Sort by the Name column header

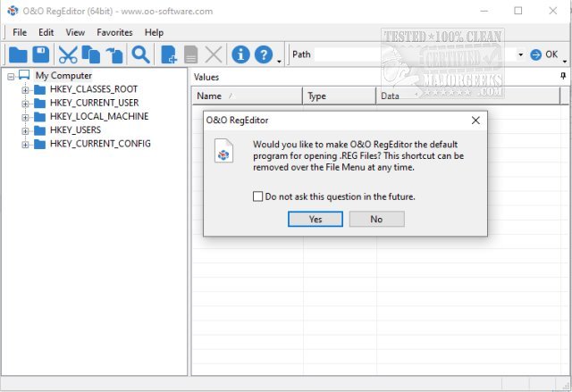click(247, 96)
